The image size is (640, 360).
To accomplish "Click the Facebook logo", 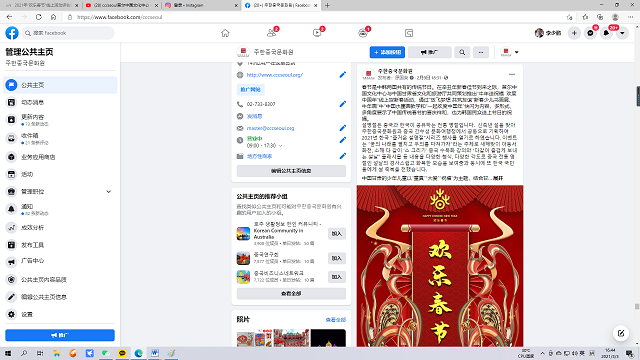I will pos(12,33).
